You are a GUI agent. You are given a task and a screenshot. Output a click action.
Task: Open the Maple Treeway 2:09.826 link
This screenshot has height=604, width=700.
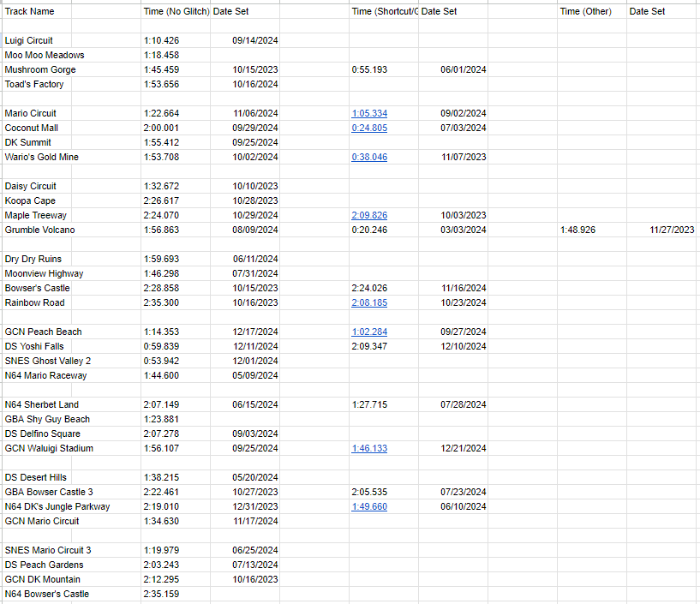click(x=369, y=215)
